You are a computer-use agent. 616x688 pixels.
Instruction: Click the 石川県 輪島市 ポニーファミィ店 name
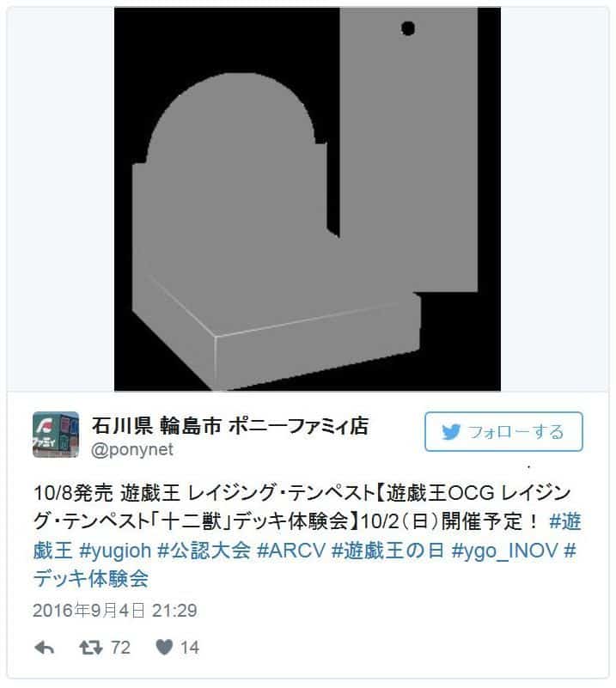(230, 426)
